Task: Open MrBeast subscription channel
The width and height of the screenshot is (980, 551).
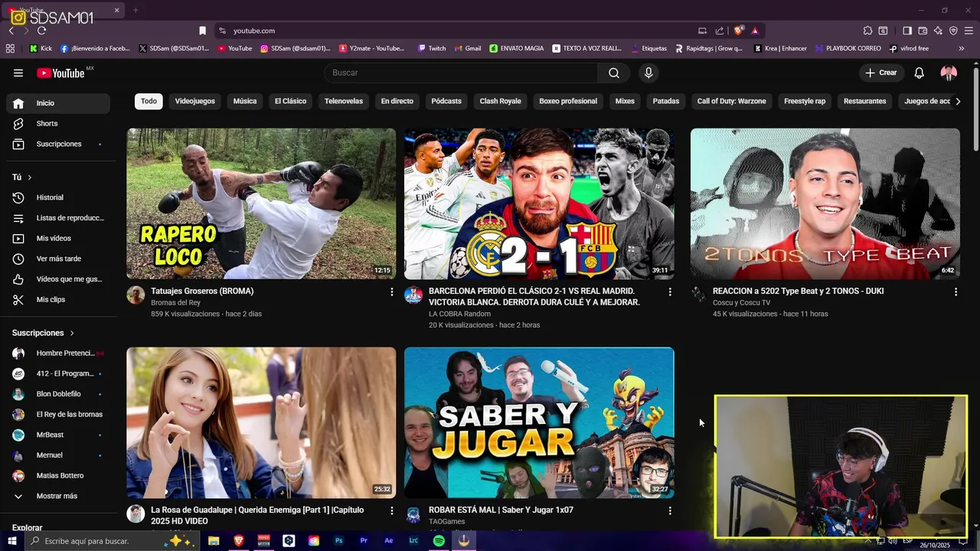Action: (x=58, y=435)
